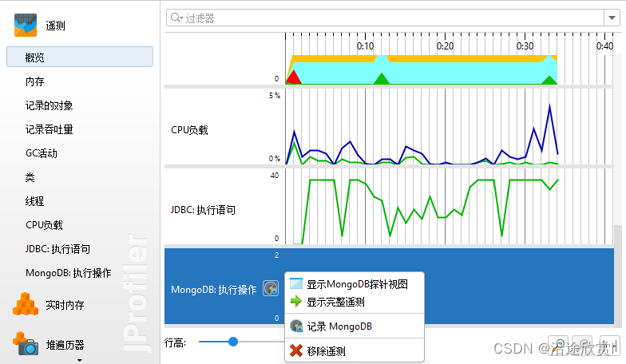
Task: Click the MongoDB record probe icon in row
Action: [271, 288]
